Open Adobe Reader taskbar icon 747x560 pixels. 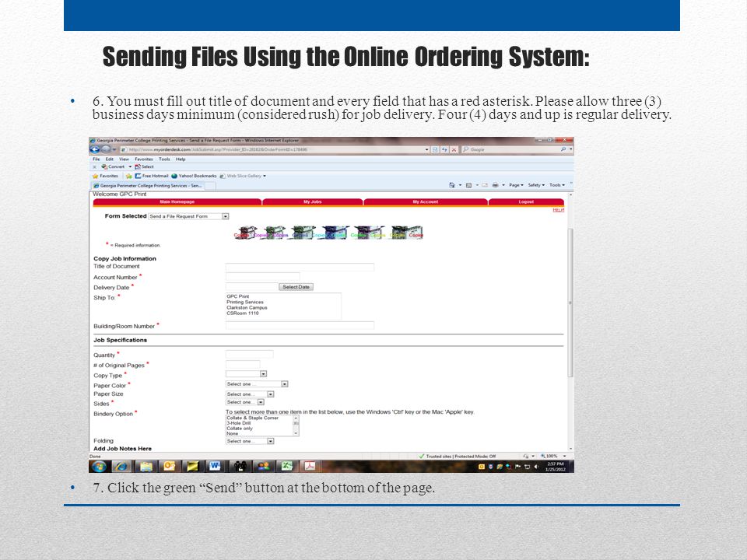point(310,466)
